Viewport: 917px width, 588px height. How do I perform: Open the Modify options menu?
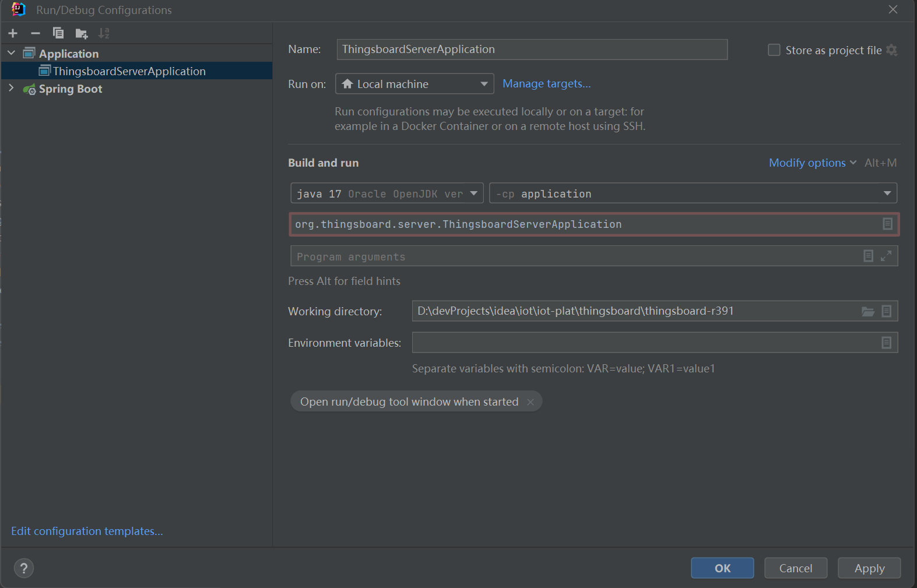812,163
